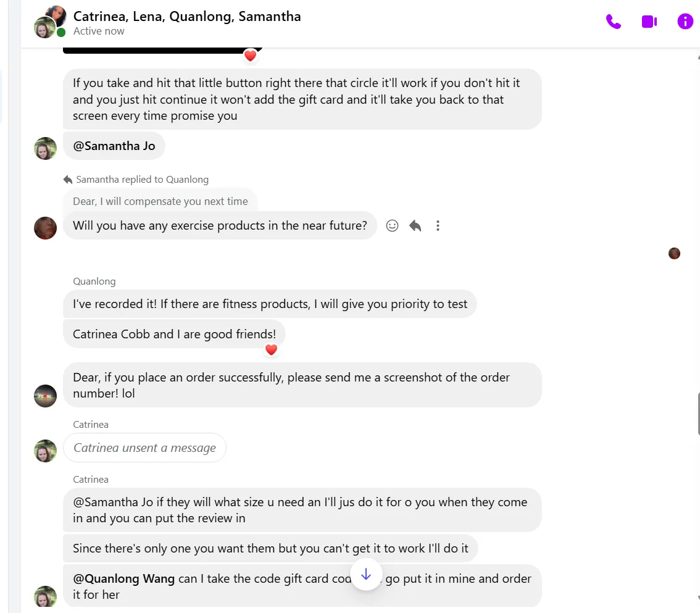Reply to the exercise products message
The image size is (700, 613).
(x=415, y=226)
